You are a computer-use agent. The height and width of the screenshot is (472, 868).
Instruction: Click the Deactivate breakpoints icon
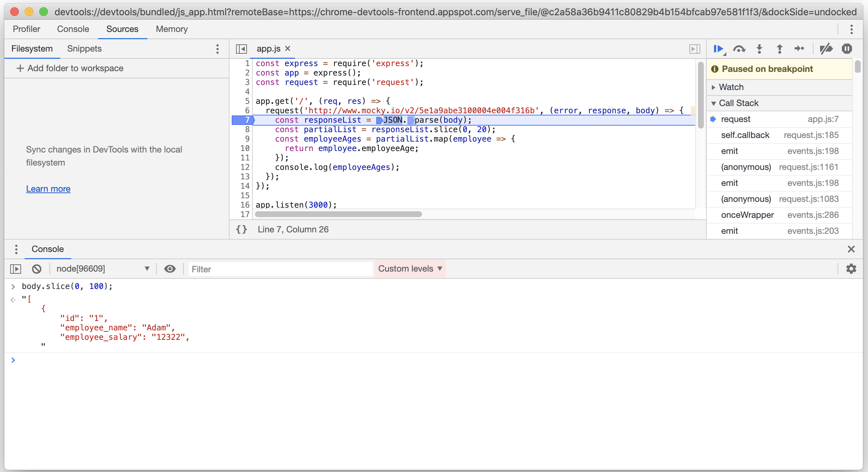click(826, 49)
